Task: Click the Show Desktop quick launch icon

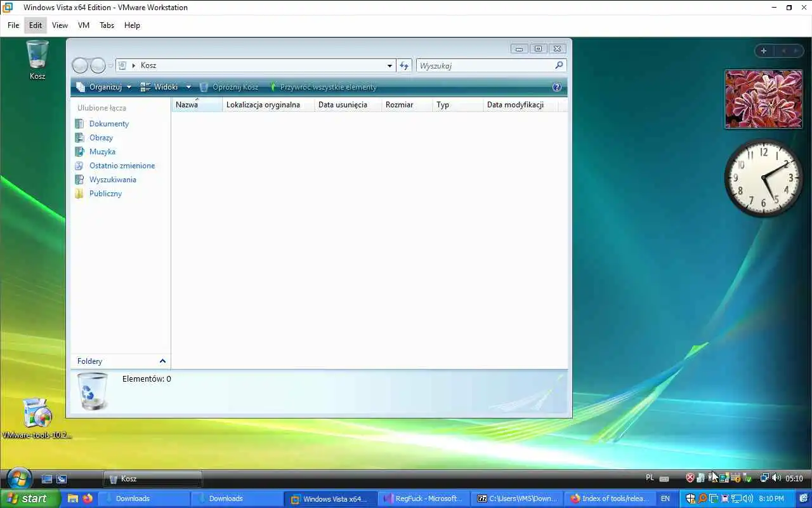Action: (46, 479)
